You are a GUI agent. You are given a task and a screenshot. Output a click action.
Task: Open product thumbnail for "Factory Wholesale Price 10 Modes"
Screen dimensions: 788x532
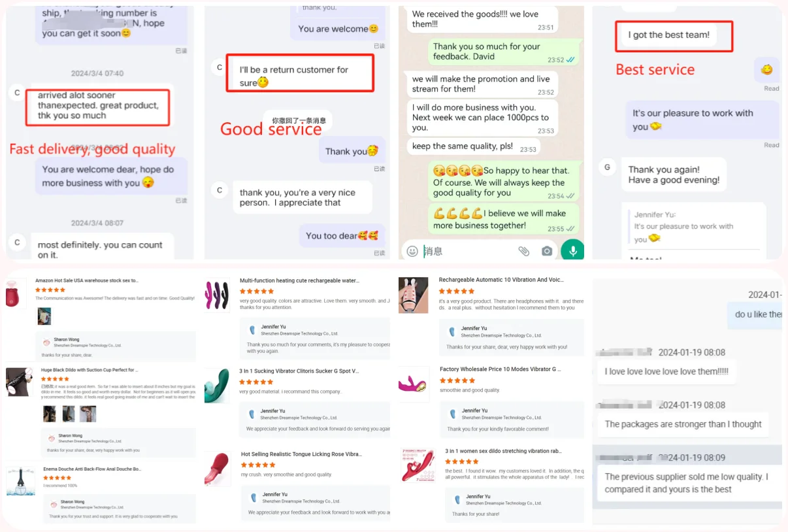click(x=414, y=384)
